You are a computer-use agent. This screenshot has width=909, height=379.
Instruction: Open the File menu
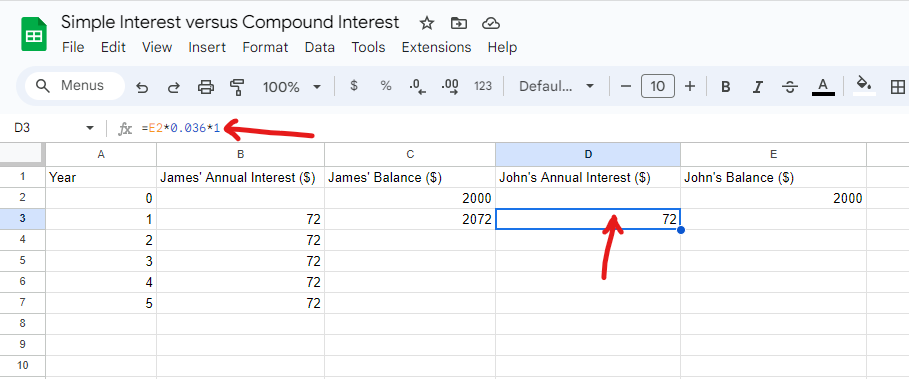coord(73,48)
